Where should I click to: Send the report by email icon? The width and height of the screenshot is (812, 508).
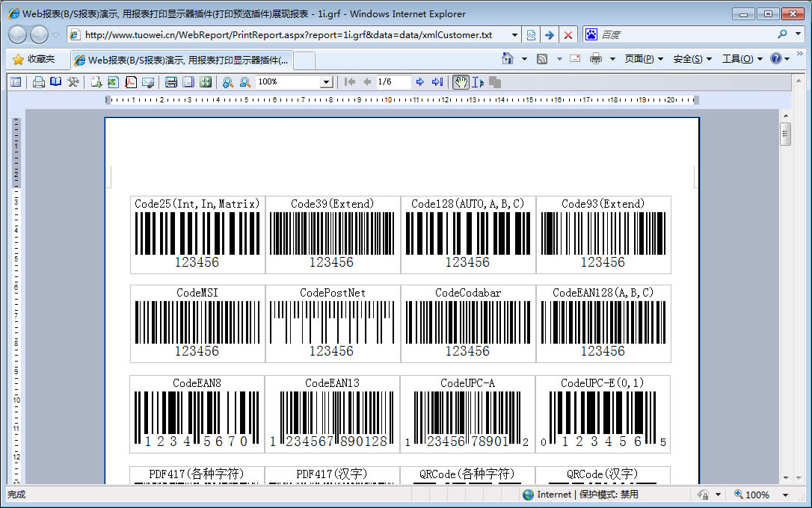tap(147, 82)
